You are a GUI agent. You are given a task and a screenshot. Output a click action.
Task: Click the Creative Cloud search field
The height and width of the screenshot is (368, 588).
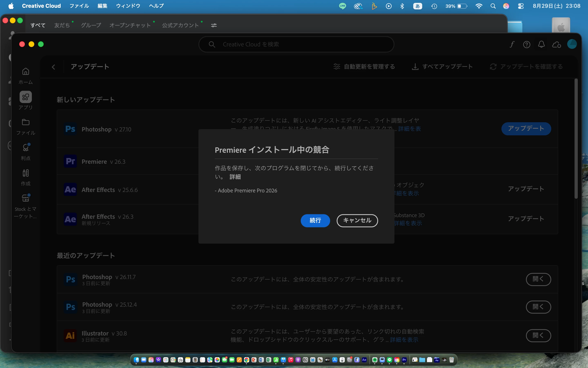(x=296, y=44)
